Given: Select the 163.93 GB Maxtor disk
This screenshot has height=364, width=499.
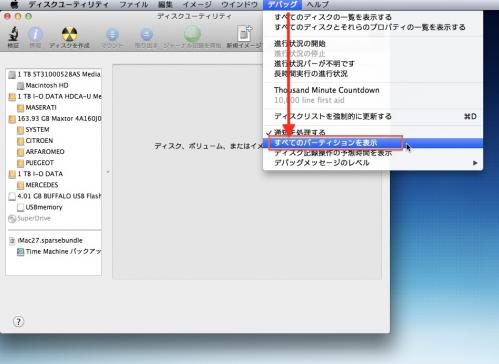Looking at the screenshot, I should coord(55,118).
